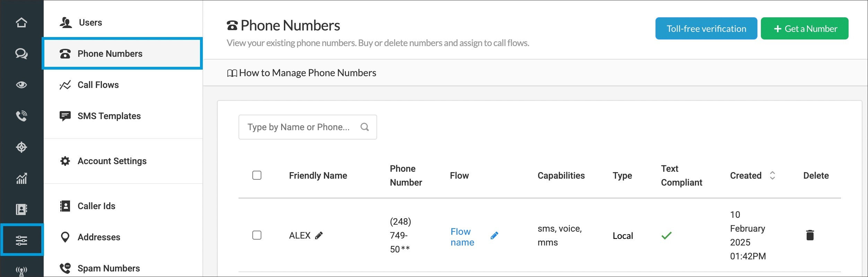
Task: Check the checkbox for ALEX row
Action: [257, 235]
